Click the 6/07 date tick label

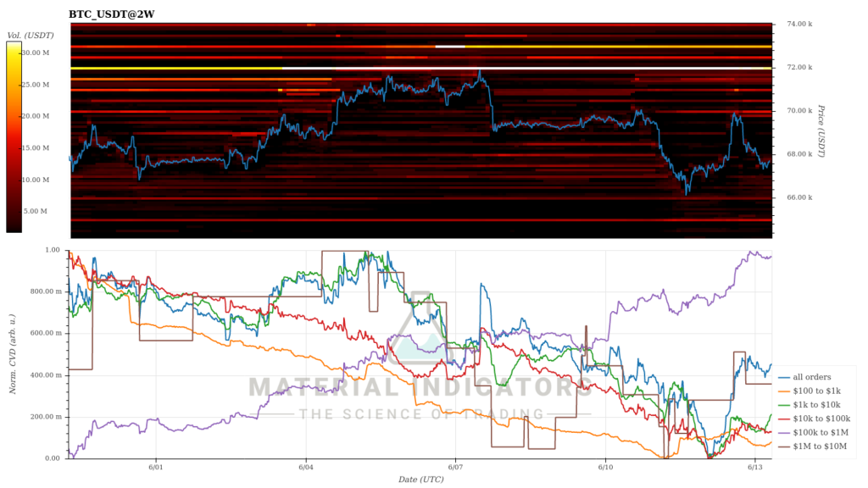(455, 467)
